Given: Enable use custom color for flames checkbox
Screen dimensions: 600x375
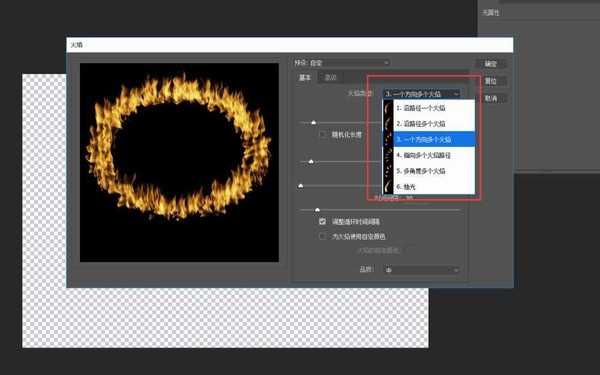Looking at the screenshot, I should tap(323, 236).
